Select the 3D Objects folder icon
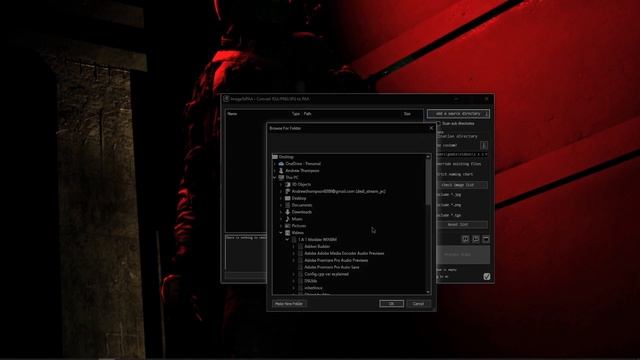This screenshot has width=640, height=360. [x=288, y=184]
